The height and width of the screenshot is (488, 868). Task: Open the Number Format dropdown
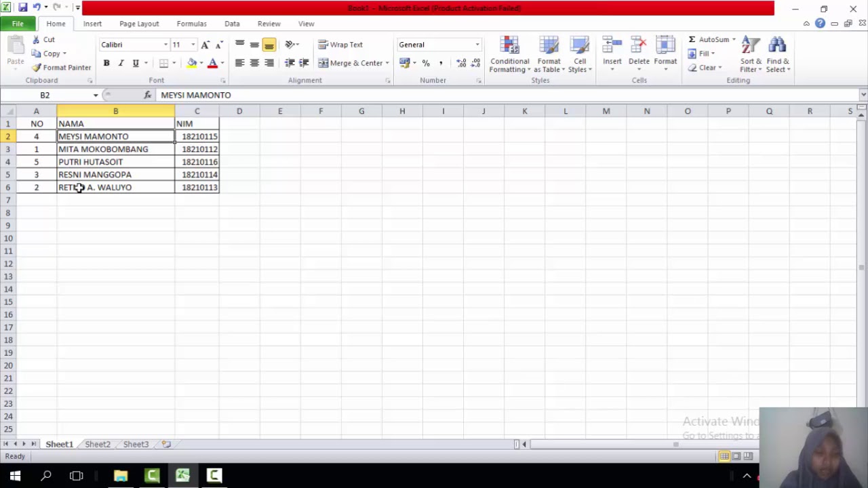click(477, 45)
